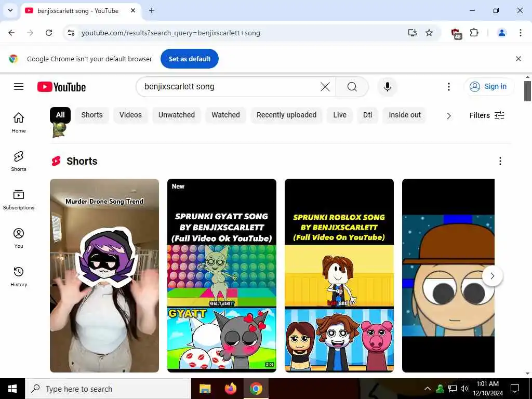
Task: Go back with the browser back arrow
Action: [x=11, y=33]
